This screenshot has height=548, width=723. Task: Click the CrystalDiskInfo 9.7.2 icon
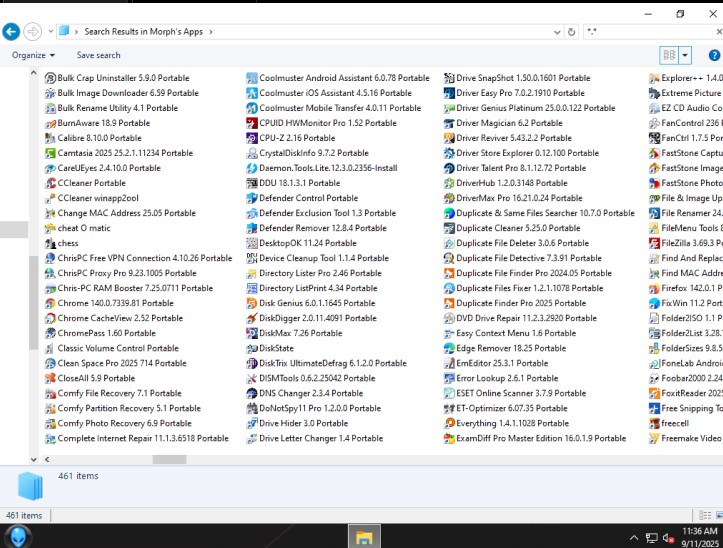(252, 153)
